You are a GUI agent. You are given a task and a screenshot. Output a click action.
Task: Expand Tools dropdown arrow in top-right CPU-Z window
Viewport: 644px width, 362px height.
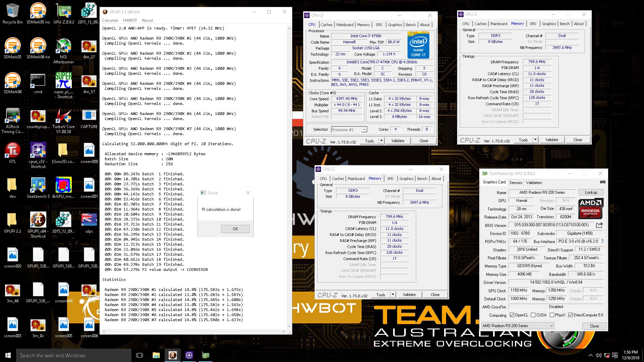coord(535,140)
